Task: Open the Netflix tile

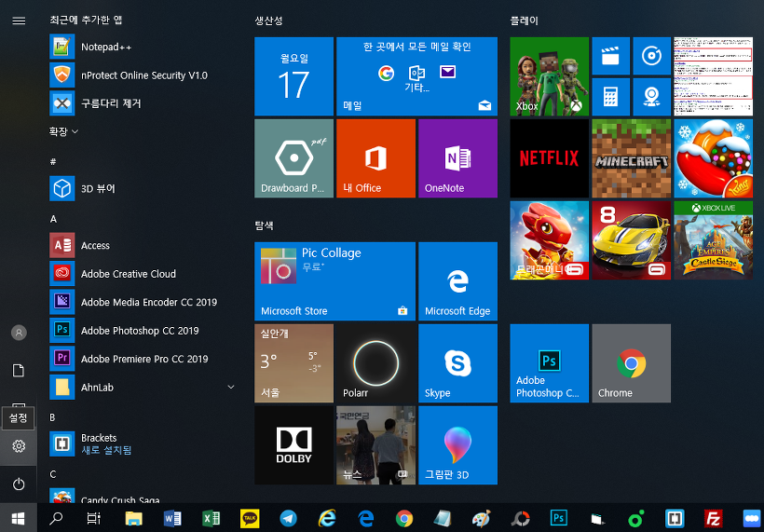Action: [x=549, y=158]
